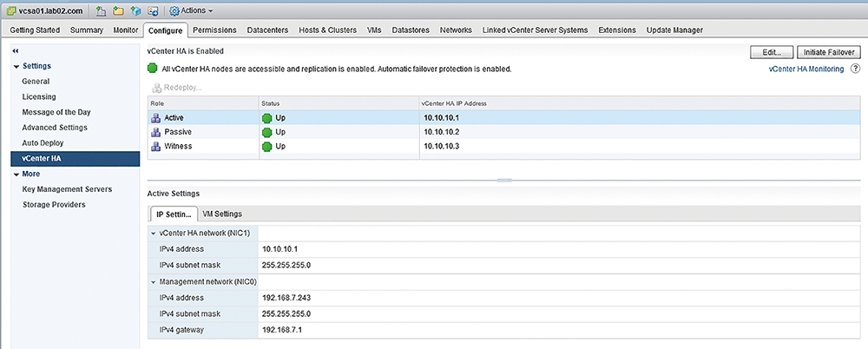868x349 pixels.
Task: Click the Witness node role icon
Action: [155, 146]
